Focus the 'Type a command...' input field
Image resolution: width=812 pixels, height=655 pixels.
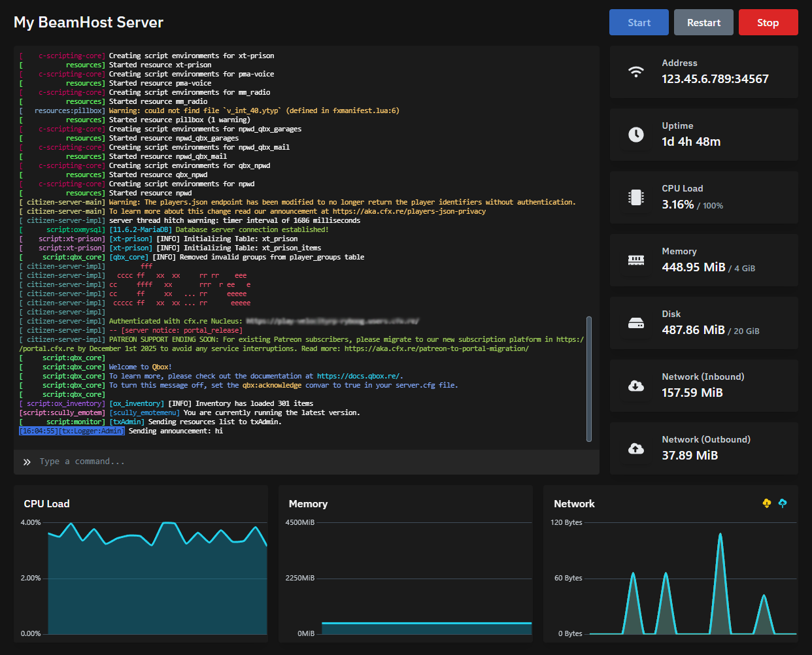coord(307,462)
